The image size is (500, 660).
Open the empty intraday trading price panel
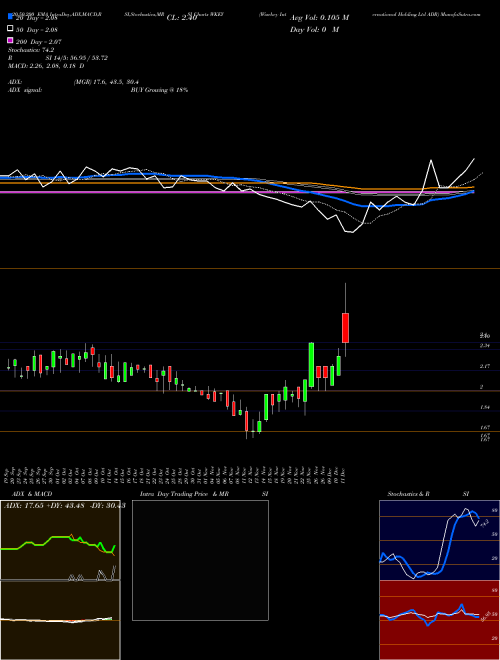[x=200, y=560]
